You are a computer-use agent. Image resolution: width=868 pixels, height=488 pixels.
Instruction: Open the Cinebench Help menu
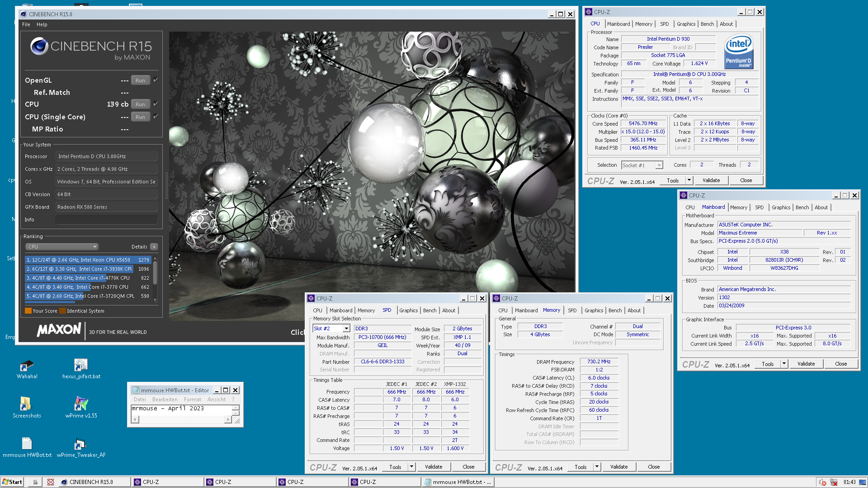42,24
